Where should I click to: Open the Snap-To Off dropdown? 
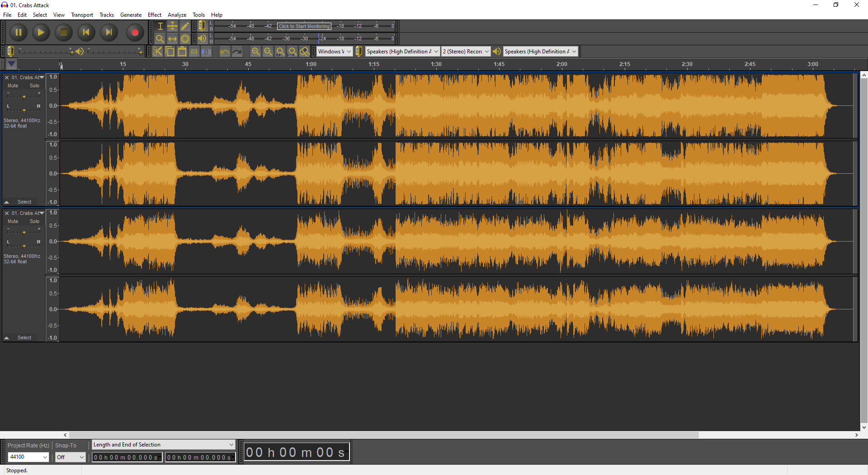70,457
